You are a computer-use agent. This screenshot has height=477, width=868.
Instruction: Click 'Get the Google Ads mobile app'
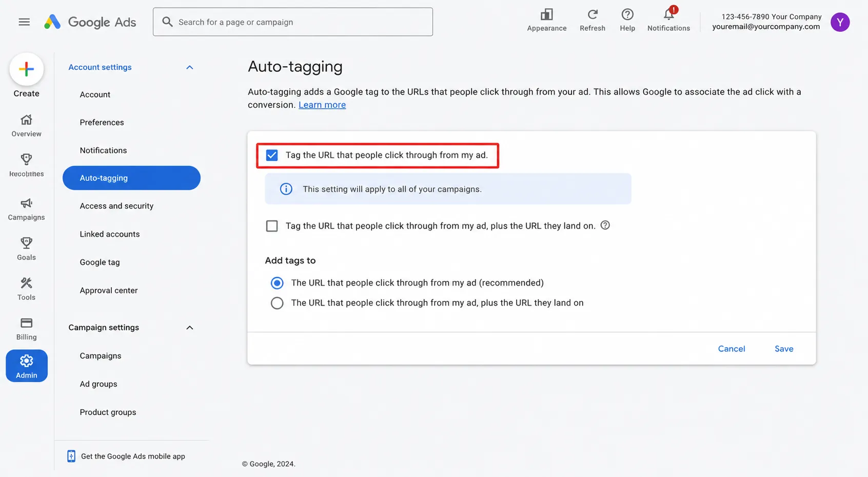[133, 456]
